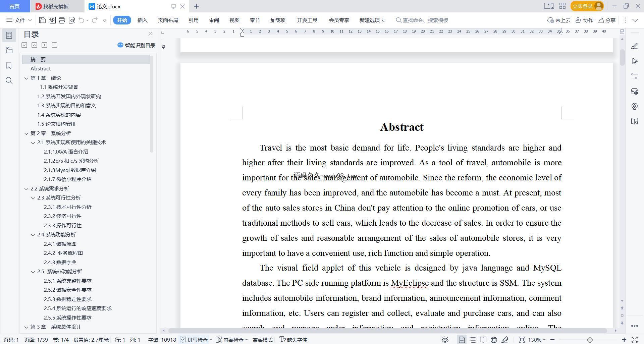
Task: Open the 文件 menu dropdown
Action: coord(19,20)
